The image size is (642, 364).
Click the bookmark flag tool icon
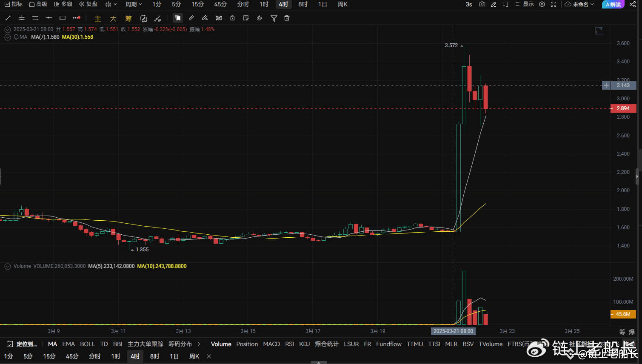(x=178, y=18)
